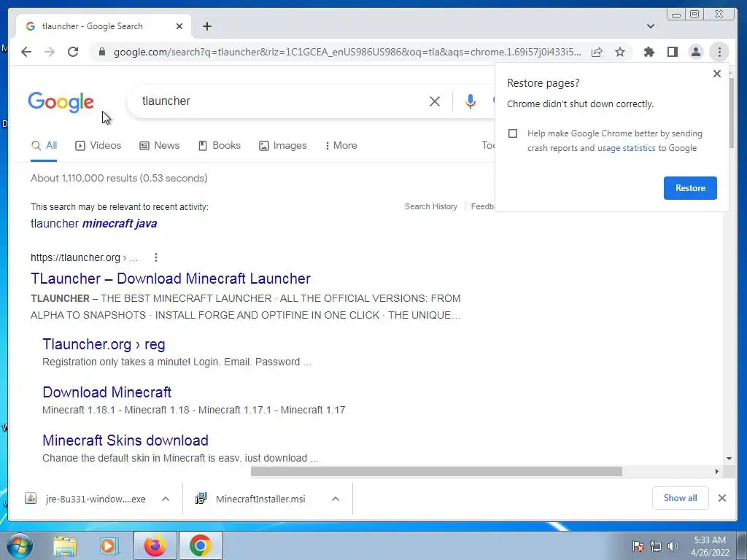Open the side panel icon
747x560 pixels.
pos(672,52)
